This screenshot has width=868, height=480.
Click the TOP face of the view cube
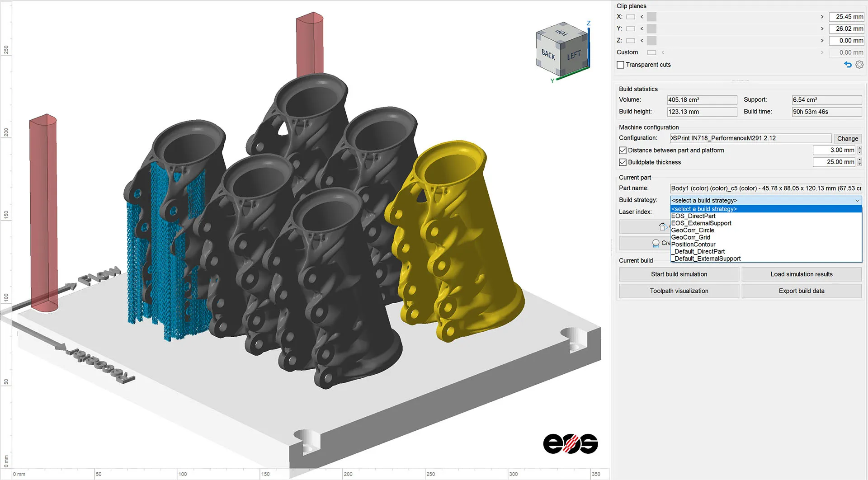(x=561, y=33)
